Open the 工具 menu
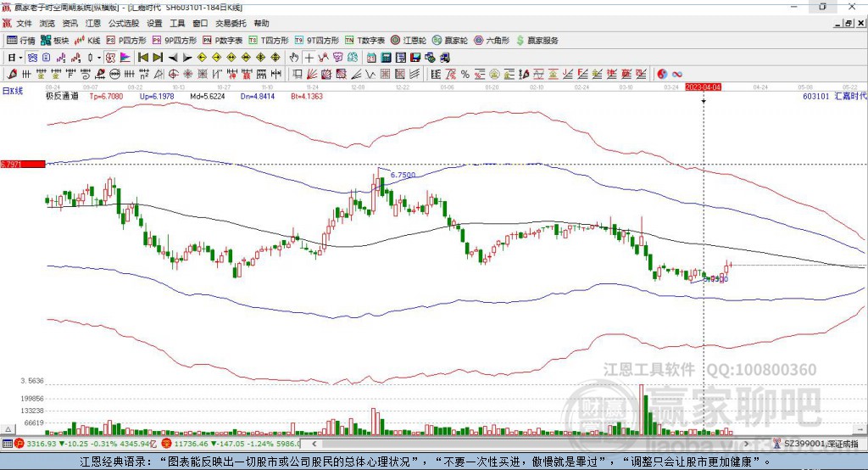This screenshot has width=868, height=470. pos(177,23)
